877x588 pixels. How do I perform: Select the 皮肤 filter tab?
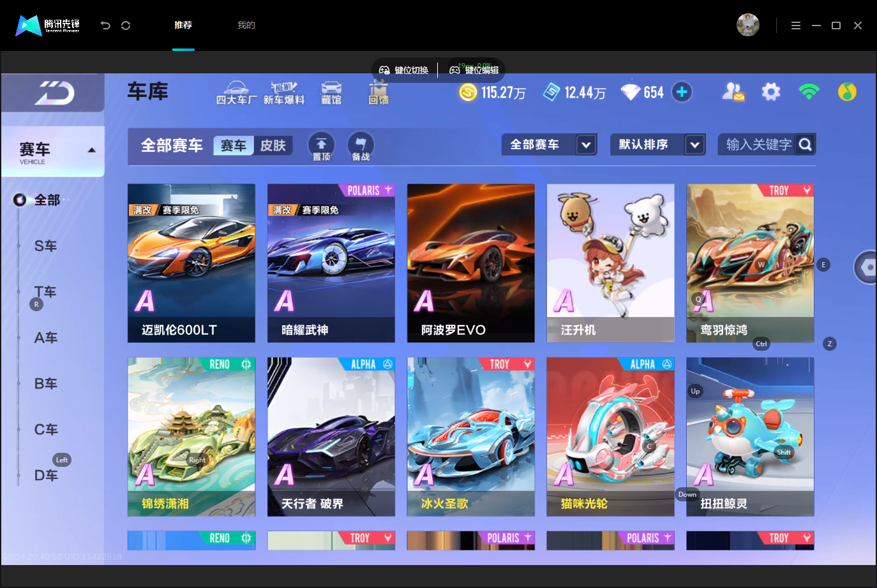click(273, 146)
